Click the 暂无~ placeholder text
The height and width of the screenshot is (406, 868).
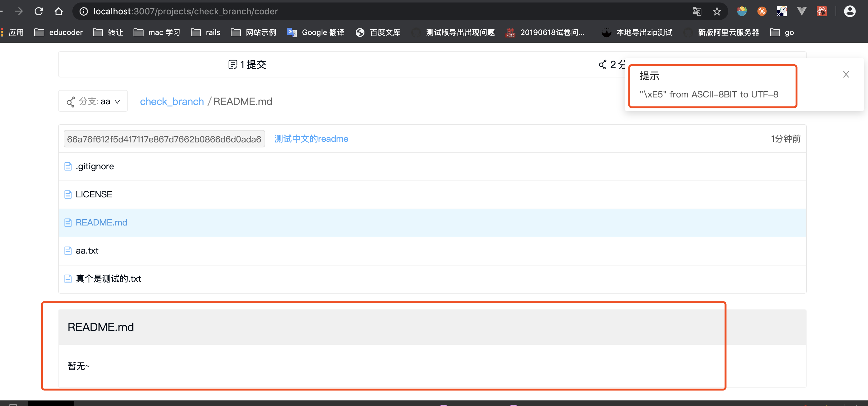(79, 366)
